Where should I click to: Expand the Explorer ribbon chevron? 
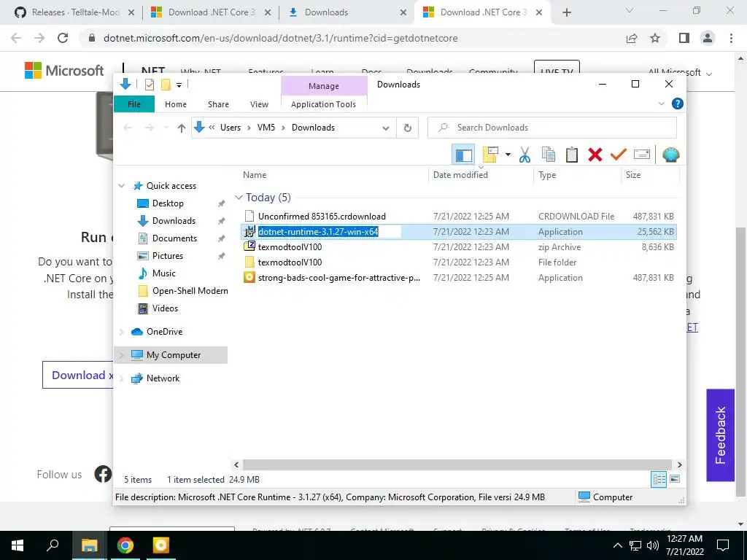click(661, 104)
